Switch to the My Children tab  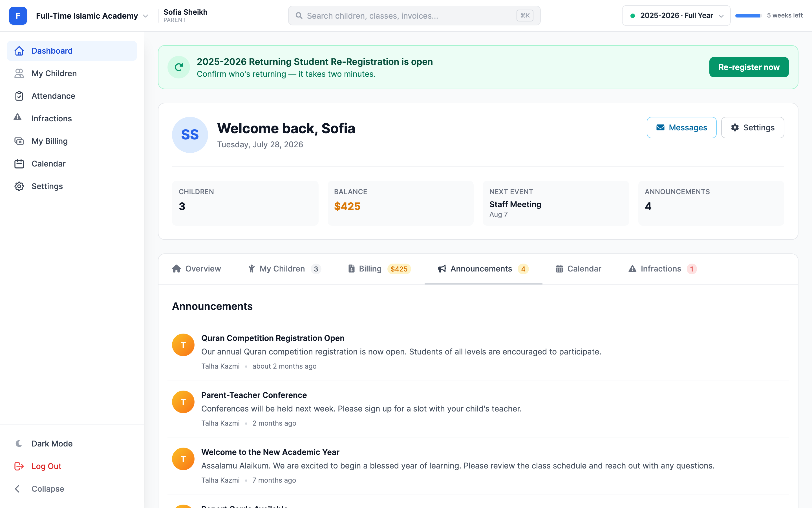click(x=284, y=269)
